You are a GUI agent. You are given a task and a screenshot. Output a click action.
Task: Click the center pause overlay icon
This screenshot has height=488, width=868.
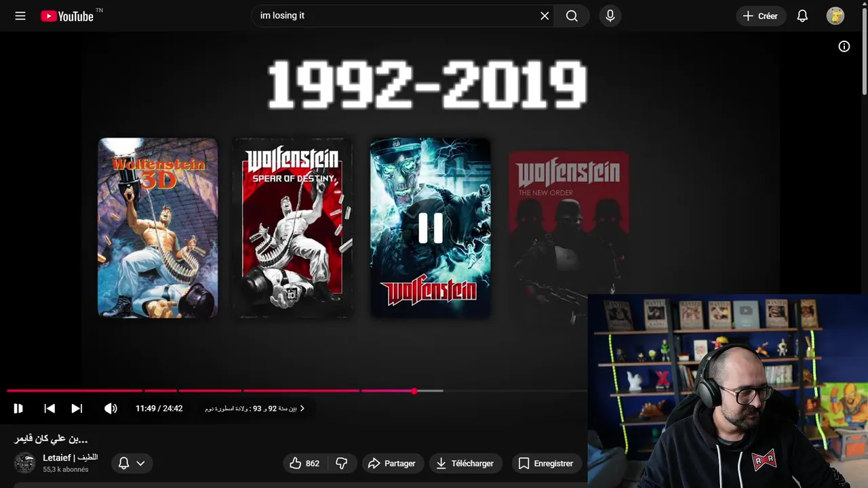431,228
